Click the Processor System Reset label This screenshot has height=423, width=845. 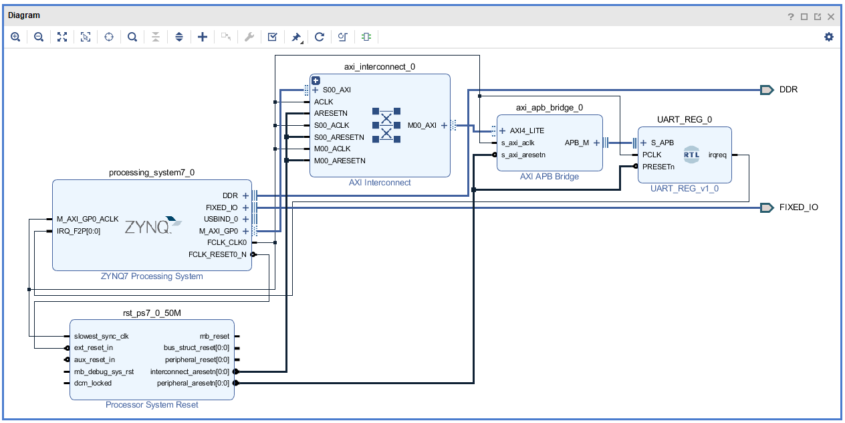coord(152,405)
